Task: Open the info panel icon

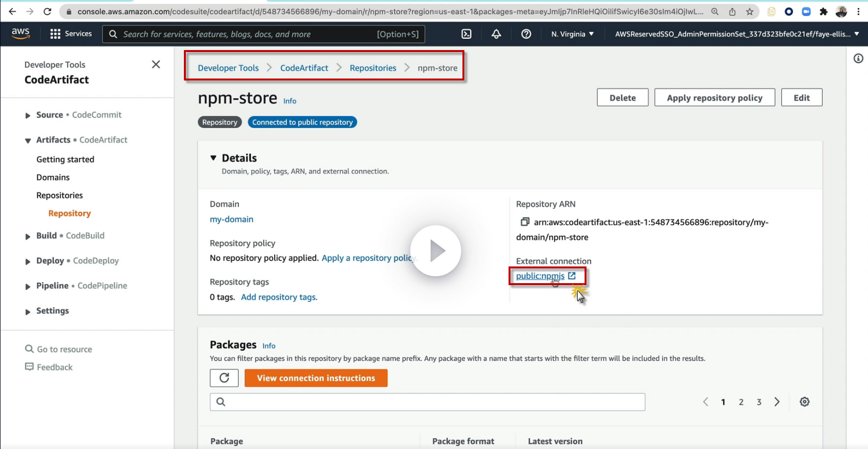Action: 858,59
